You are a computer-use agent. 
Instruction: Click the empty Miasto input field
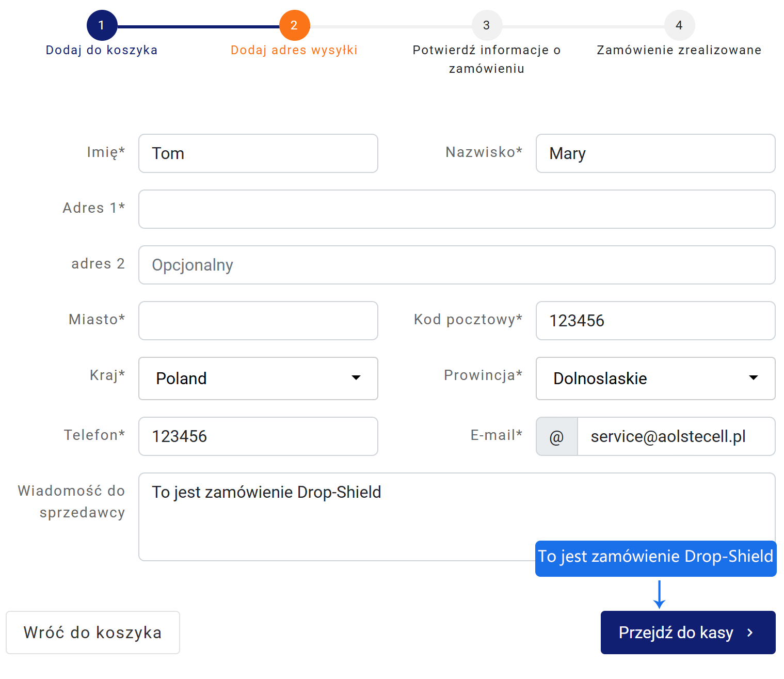[x=258, y=321]
